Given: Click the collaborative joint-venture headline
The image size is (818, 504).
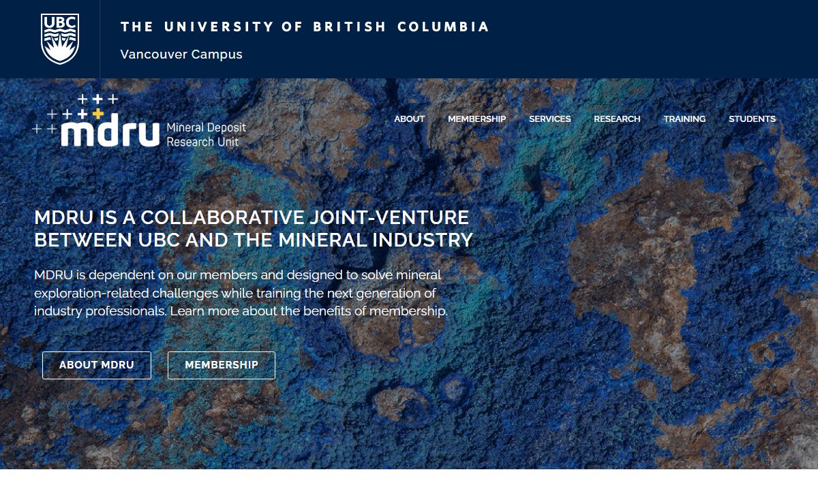Looking at the screenshot, I should pyautogui.click(x=254, y=229).
